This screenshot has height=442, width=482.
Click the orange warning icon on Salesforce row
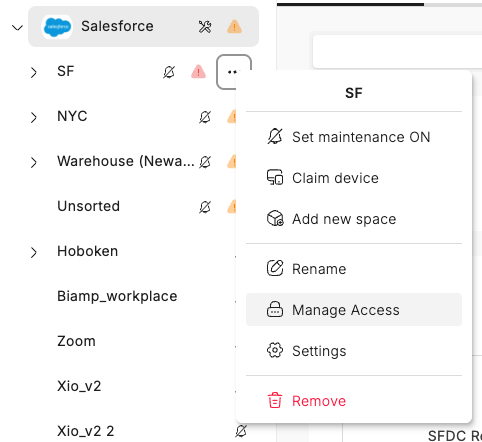click(234, 27)
